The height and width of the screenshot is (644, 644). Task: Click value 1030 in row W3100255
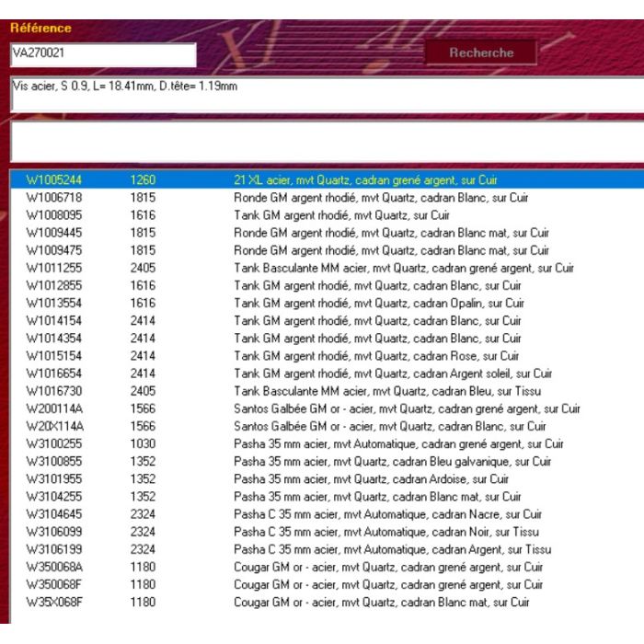[143, 444]
